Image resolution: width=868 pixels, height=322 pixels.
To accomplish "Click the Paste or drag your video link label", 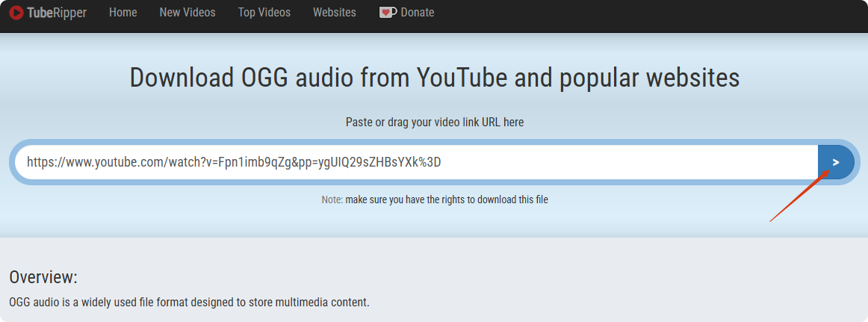I will pyautogui.click(x=434, y=122).
